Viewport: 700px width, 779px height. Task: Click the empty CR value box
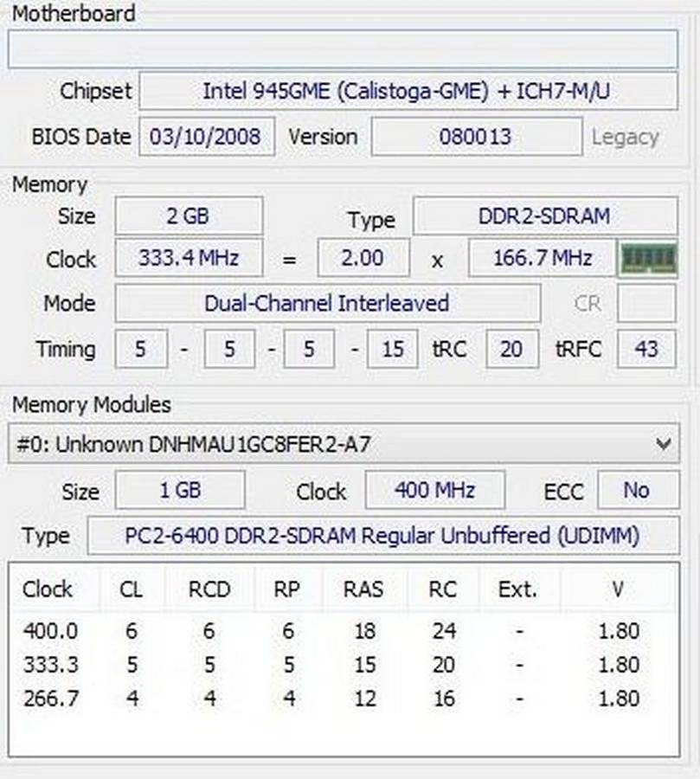646,304
